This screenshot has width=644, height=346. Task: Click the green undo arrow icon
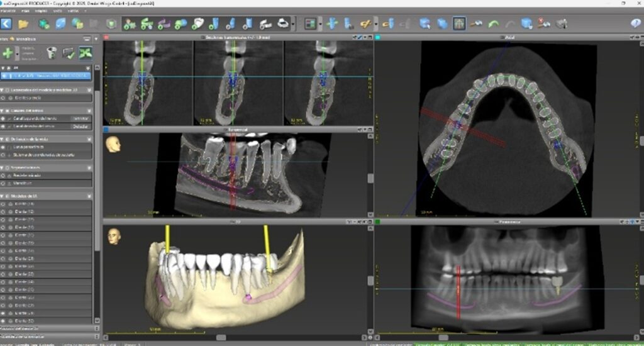[x=493, y=24]
